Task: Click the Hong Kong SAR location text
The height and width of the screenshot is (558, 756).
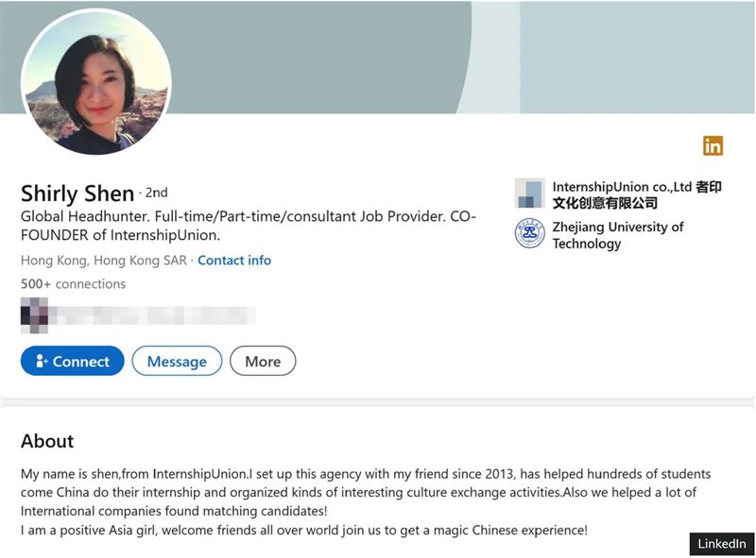Action: pyautogui.click(x=104, y=260)
